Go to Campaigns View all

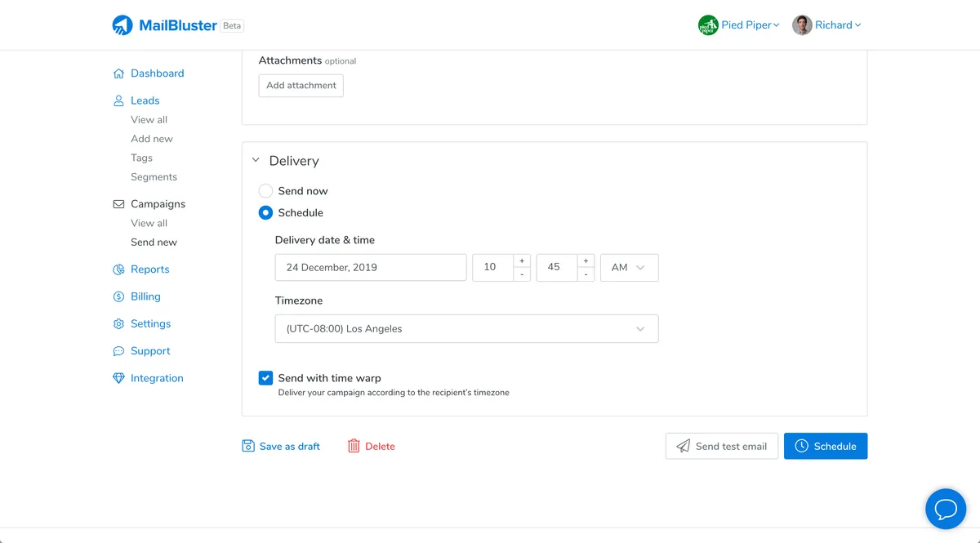coord(149,223)
